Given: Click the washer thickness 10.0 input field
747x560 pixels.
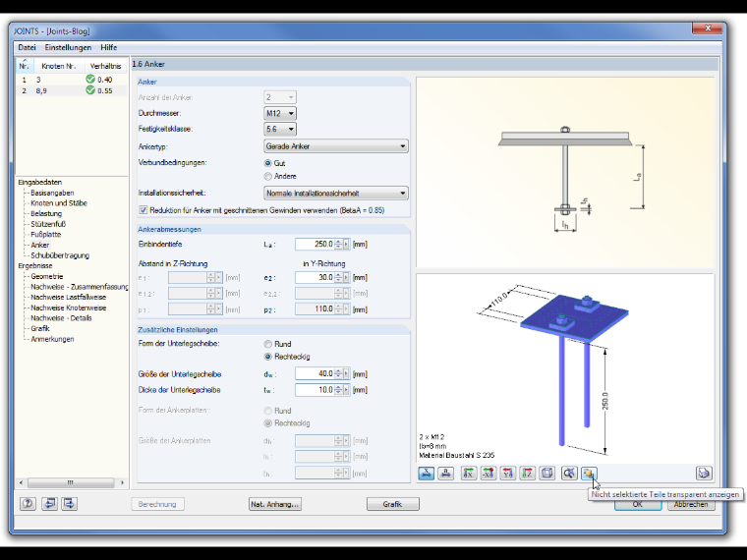Looking at the screenshot, I should [315, 390].
